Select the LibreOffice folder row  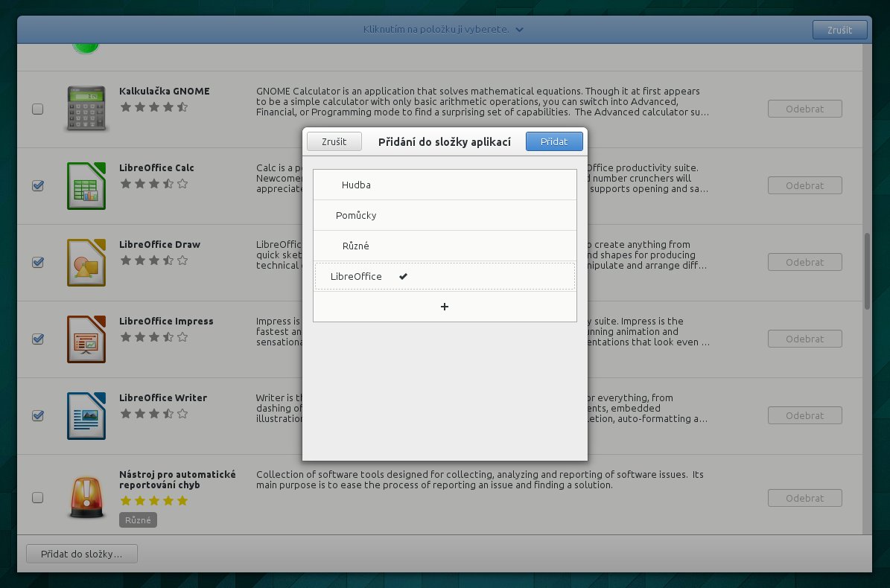tap(445, 276)
